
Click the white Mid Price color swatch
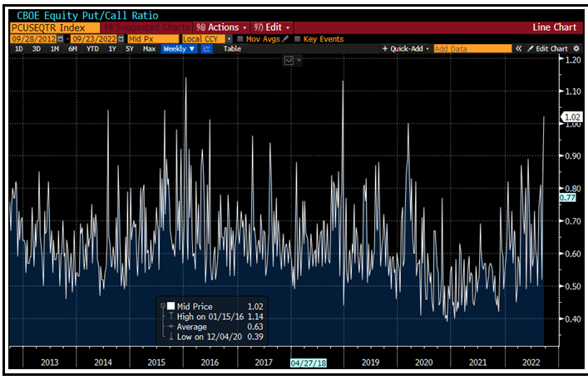171,306
